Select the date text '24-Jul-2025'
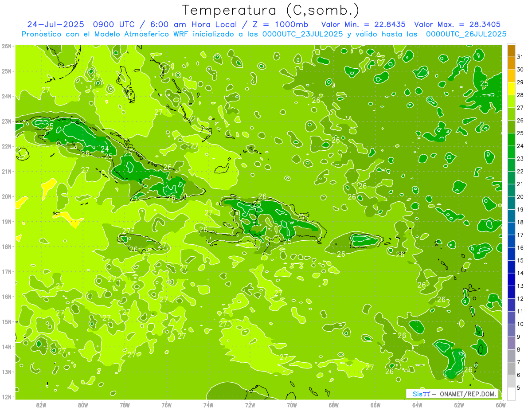The width and height of the screenshot is (532, 411). pos(56,24)
